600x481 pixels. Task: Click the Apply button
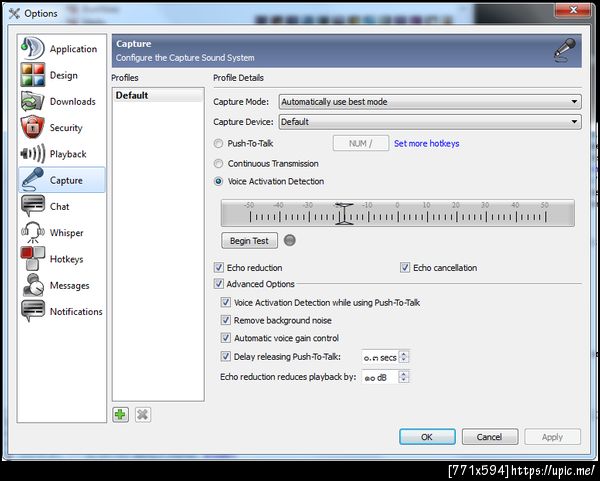(x=552, y=437)
